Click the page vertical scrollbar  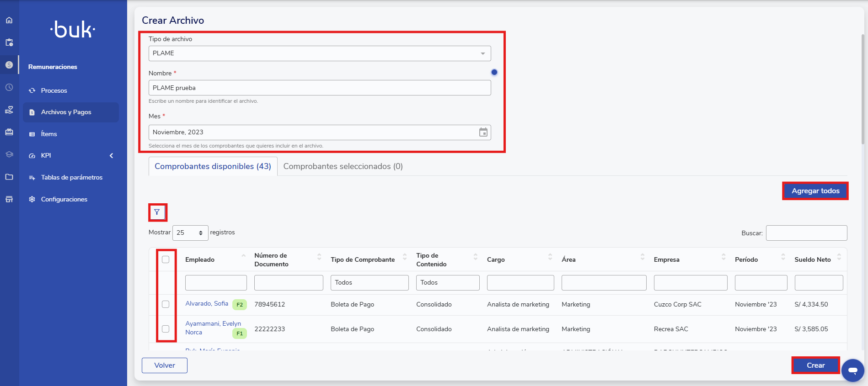pos(863,91)
